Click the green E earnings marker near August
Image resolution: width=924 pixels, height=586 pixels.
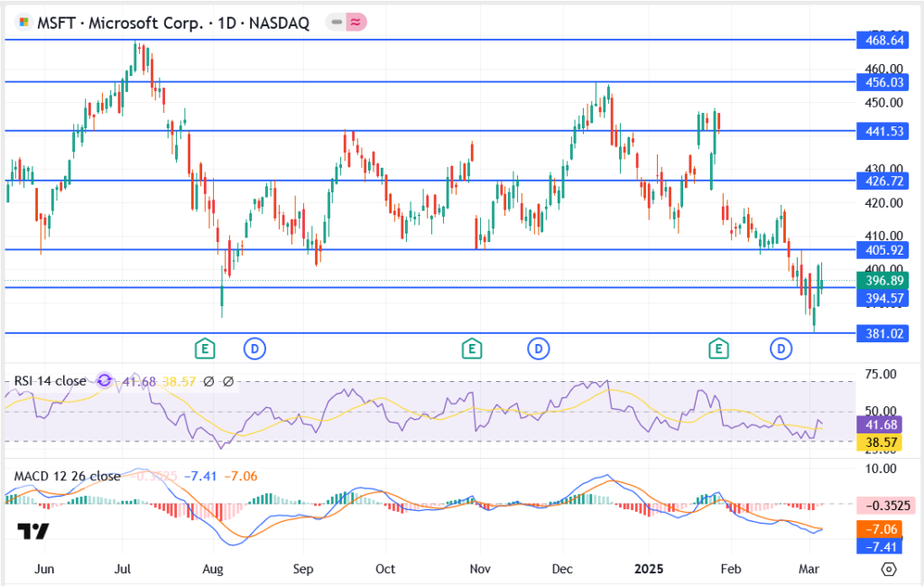[205, 348]
